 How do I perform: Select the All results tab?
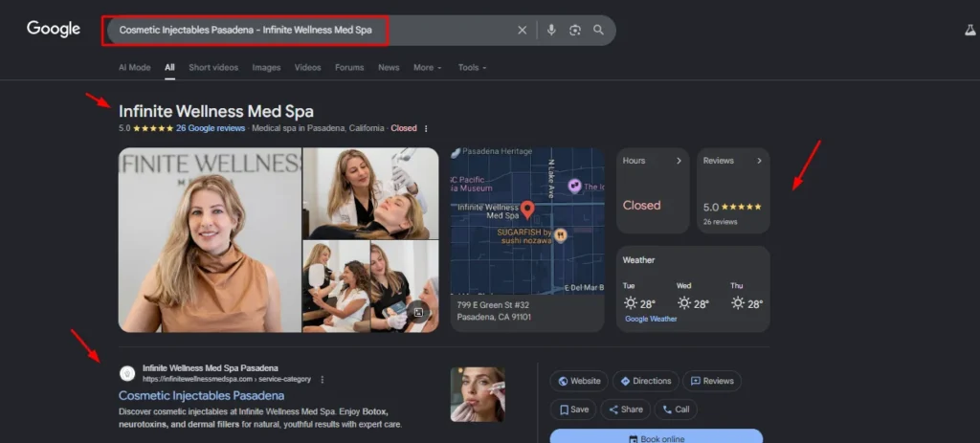pos(170,68)
